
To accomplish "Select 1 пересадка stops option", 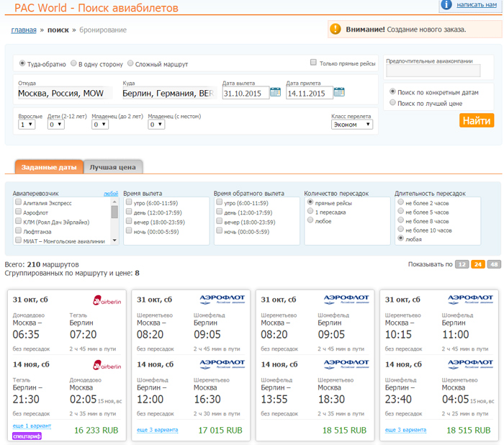I will 310,211.
